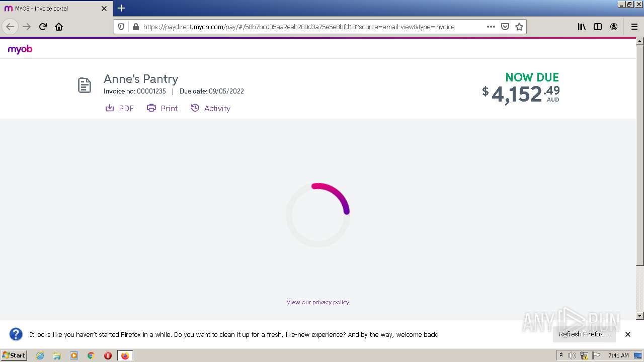
Task: Click the $4,152.49 amount
Action: coord(521,94)
